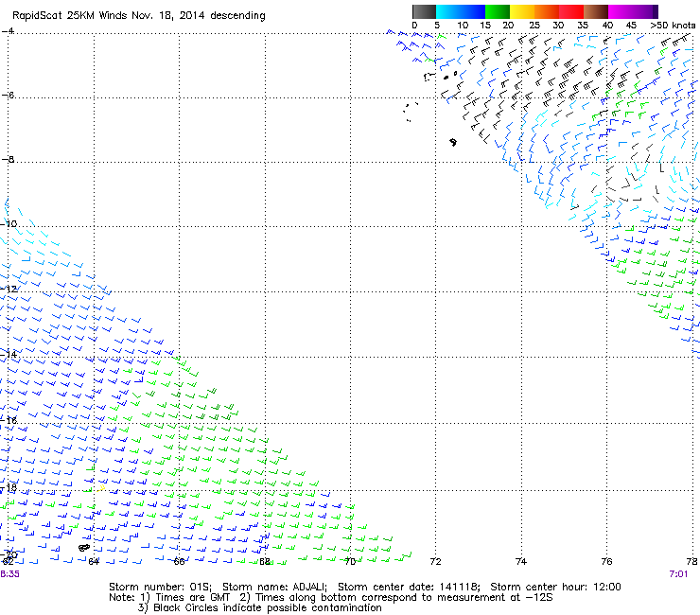700x615 pixels.
Task: Click the gray 0-5 knots color swatch
Action: point(424,11)
